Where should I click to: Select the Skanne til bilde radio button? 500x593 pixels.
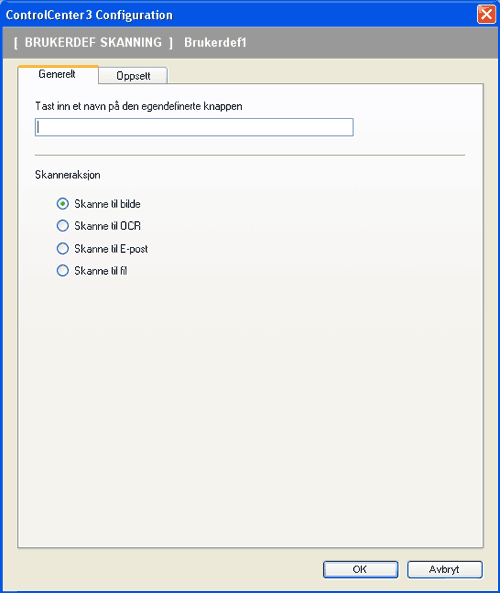63,204
